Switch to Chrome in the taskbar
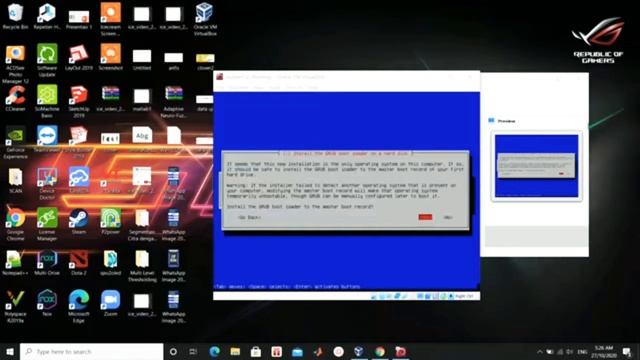This screenshot has height=360, width=640. click(380, 351)
